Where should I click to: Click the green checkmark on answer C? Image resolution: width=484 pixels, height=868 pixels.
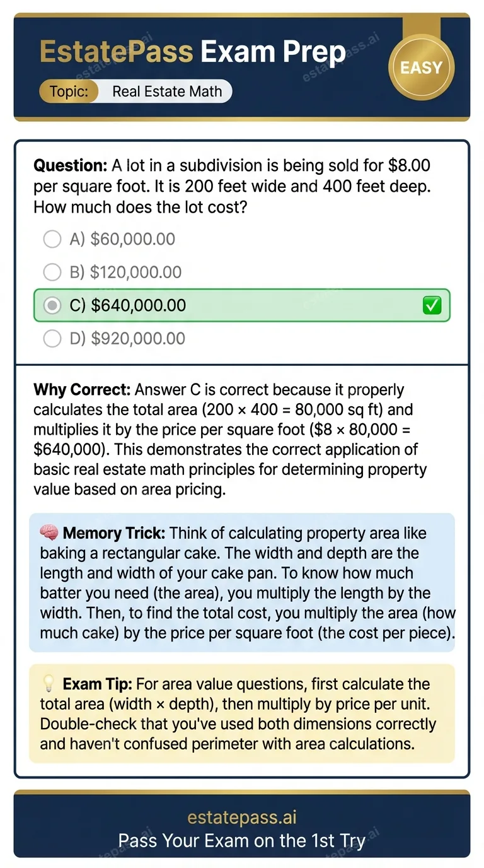pos(432,305)
